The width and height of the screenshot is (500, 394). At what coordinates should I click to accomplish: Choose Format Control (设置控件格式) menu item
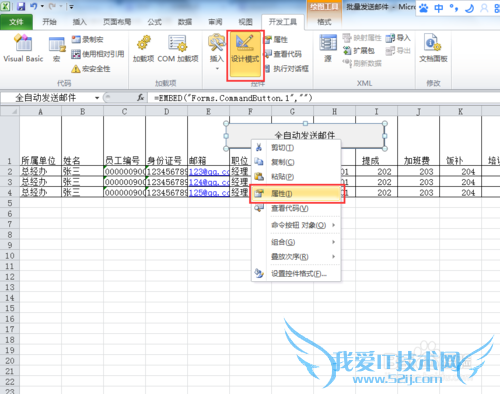coord(297,274)
